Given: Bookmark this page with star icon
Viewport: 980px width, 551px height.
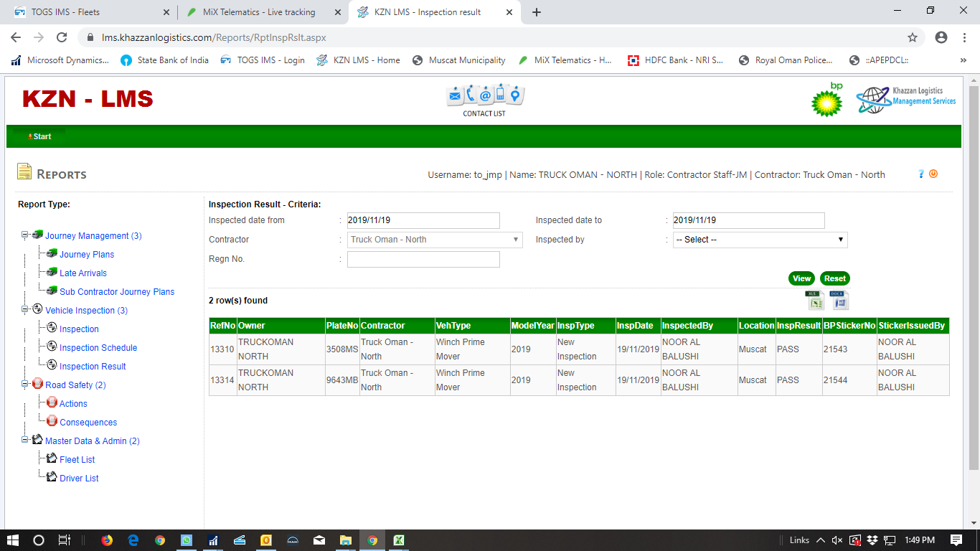Looking at the screenshot, I should 913,37.
